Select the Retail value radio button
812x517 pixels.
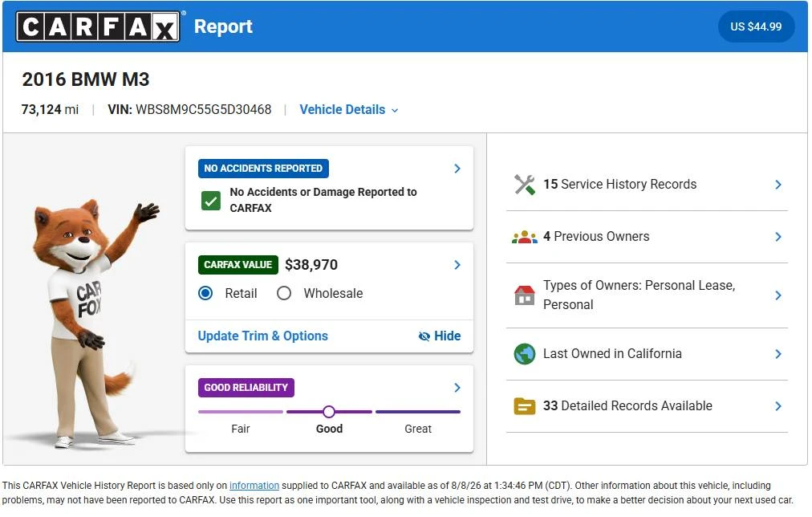(x=205, y=293)
